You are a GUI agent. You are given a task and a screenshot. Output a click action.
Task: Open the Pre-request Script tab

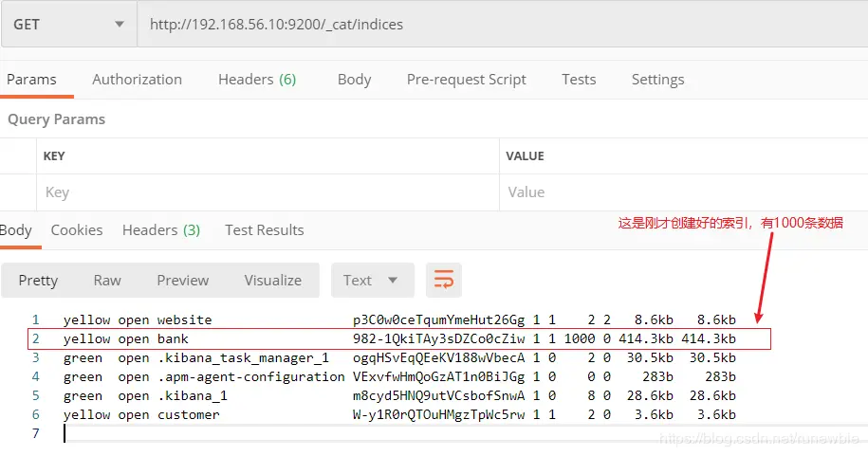click(466, 80)
